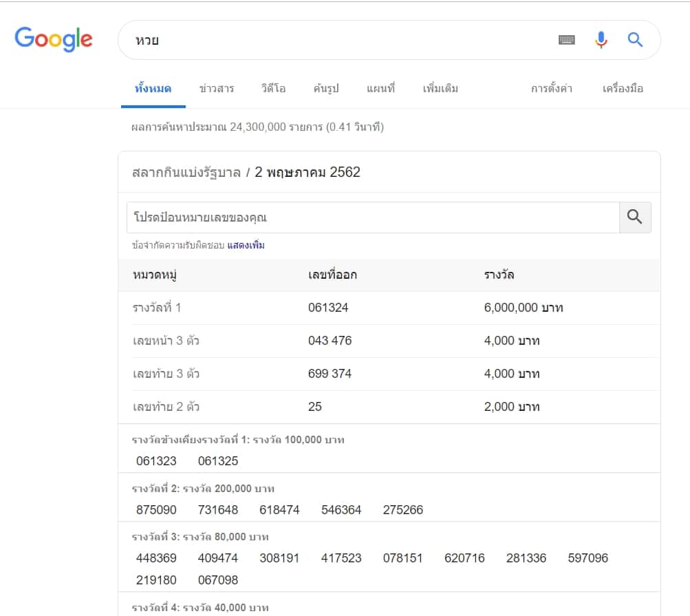Start voice search with microphone icon
The width and height of the screenshot is (690, 616).
[601, 40]
